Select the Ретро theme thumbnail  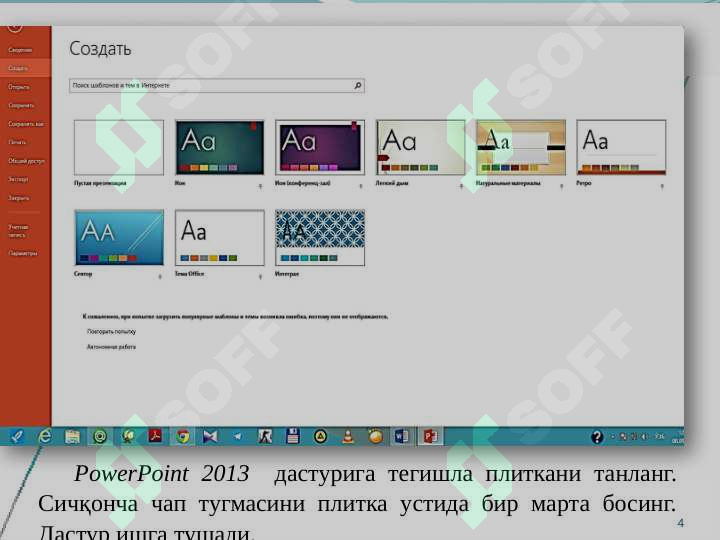pyautogui.click(x=621, y=147)
